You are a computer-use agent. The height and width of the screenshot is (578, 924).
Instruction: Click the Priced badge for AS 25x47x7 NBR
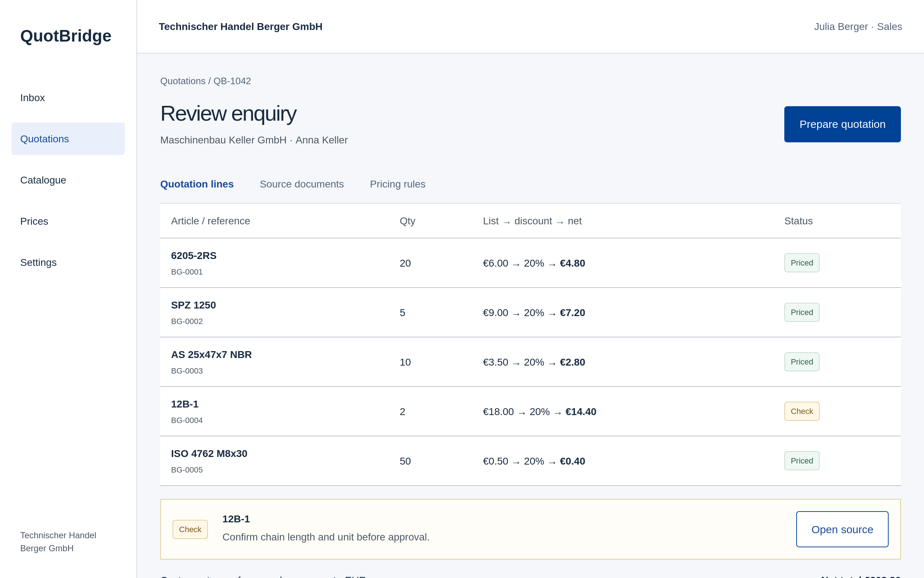(x=802, y=362)
